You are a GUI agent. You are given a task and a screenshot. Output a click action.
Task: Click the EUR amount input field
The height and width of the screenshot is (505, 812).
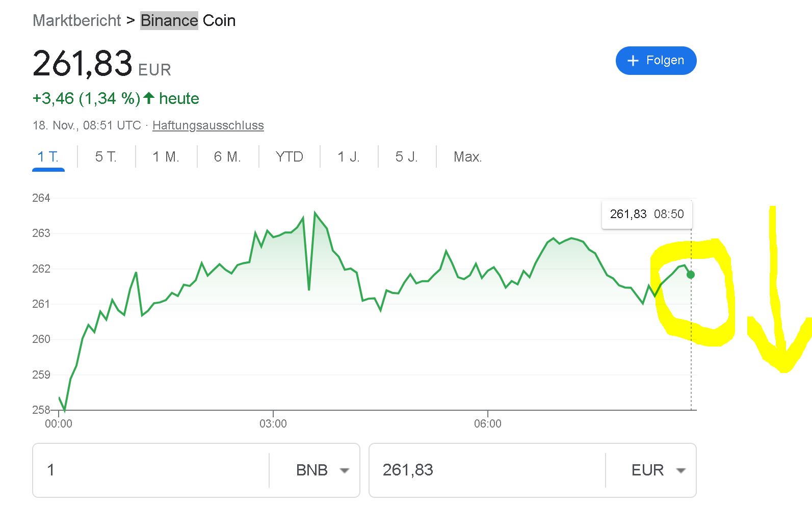tap(484, 470)
